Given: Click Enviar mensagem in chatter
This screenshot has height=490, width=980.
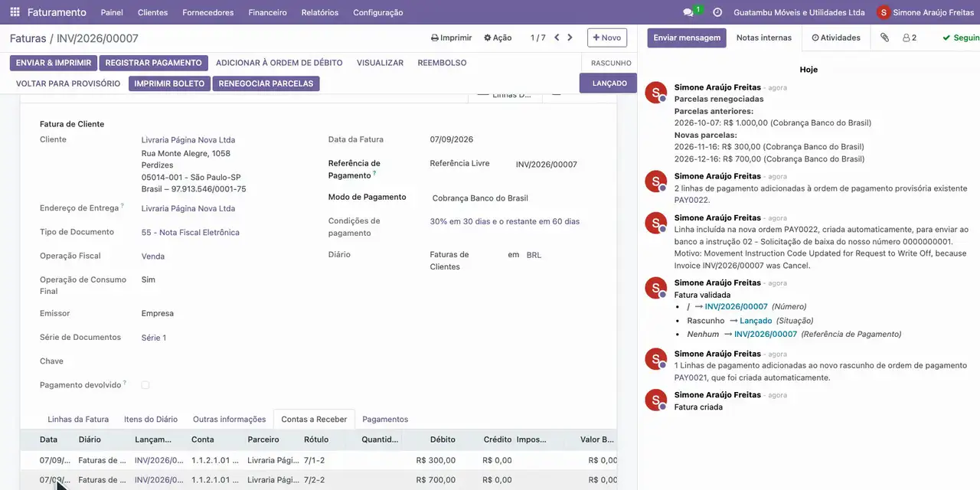Looking at the screenshot, I should [687, 38].
